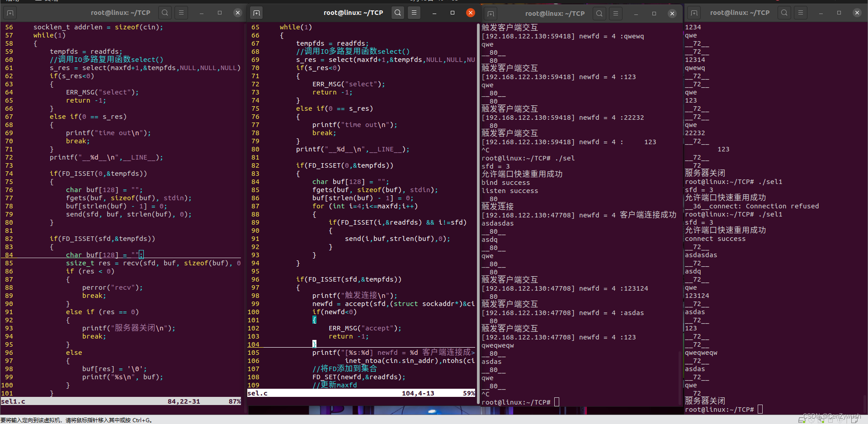Open the leftmost menu in the GNOME top bar
Viewport: 868px width, 424px height.
tap(12, 1)
